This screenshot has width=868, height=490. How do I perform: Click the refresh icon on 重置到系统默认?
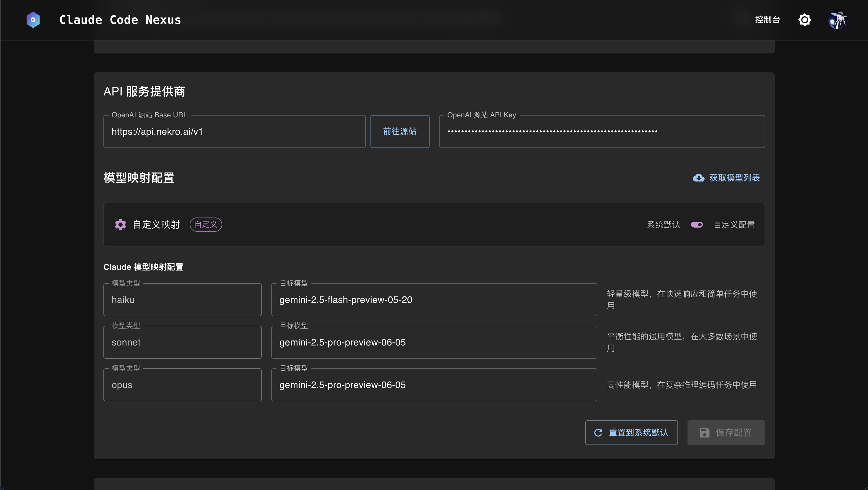coord(598,433)
